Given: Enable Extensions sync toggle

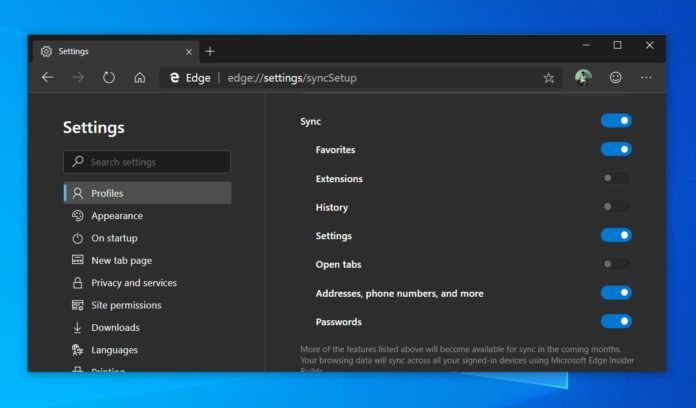Looking at the screenshot, I should 616,178.
